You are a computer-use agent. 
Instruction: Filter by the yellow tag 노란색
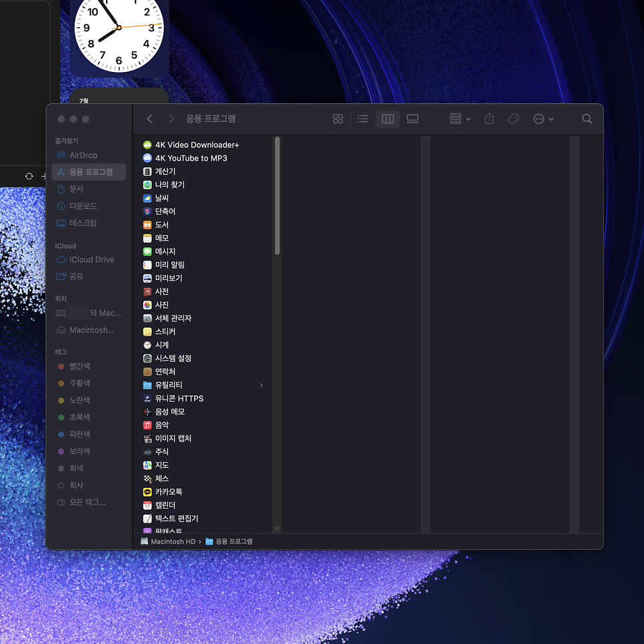tap(89, 400)
